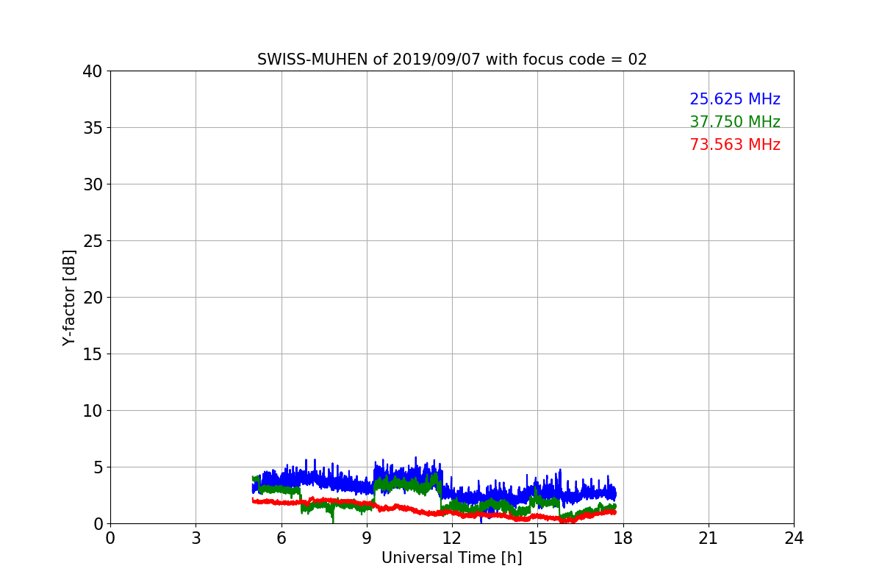882x588 pixels.
Task: Click the Universal Time [h] axis label
Action: pos(452,558)
